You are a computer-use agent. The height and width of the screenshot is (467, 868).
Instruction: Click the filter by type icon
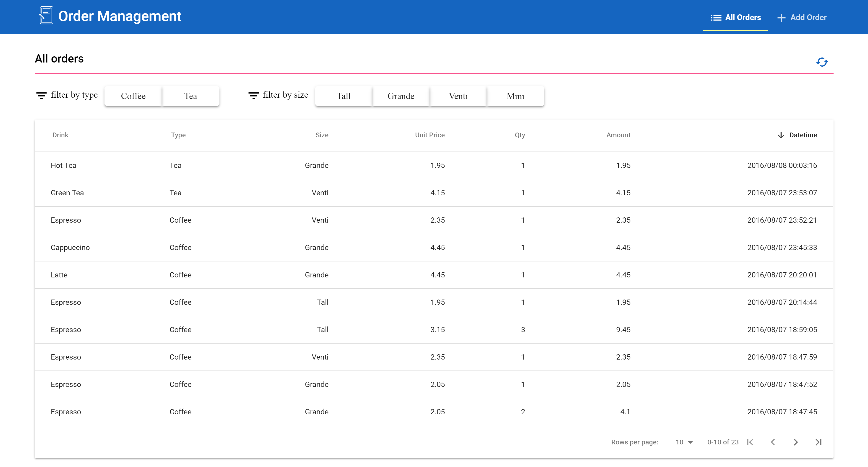(x=41, y=96)
